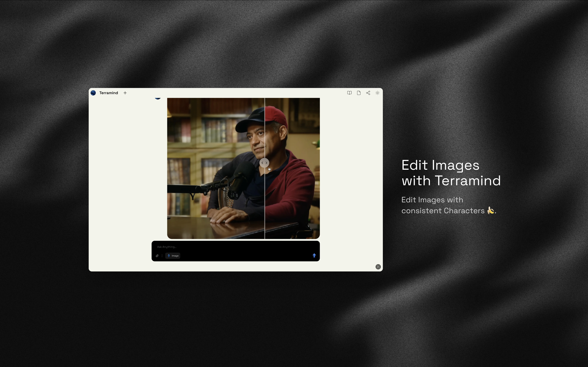Click the before/after comparison slider handle
588x367 pixels.
(x=264, y=163)
